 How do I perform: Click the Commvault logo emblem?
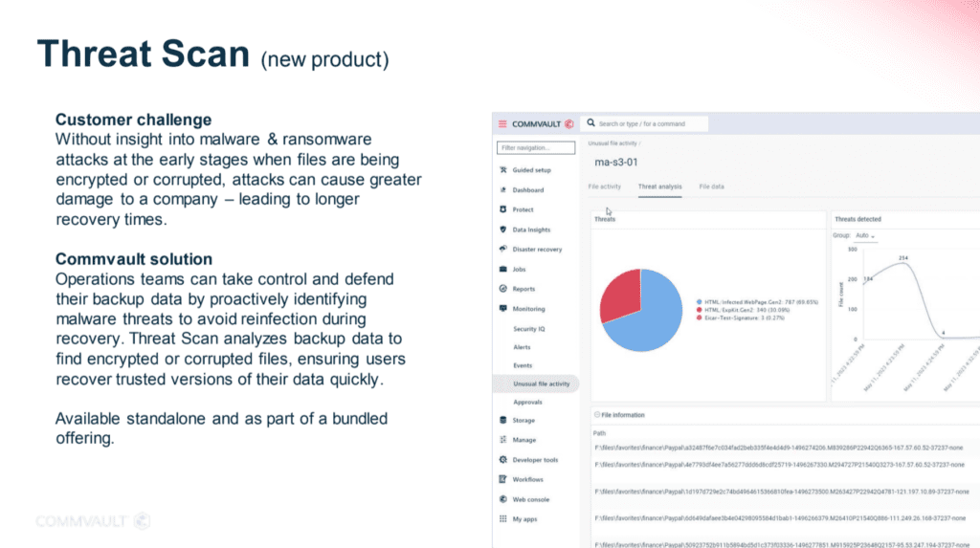point(568,123)
